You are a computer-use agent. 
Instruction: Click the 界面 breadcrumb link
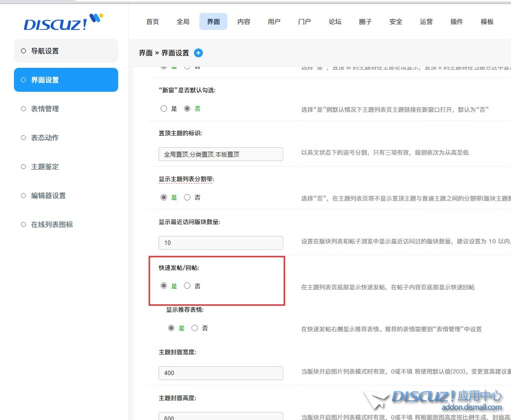(146, 53)
